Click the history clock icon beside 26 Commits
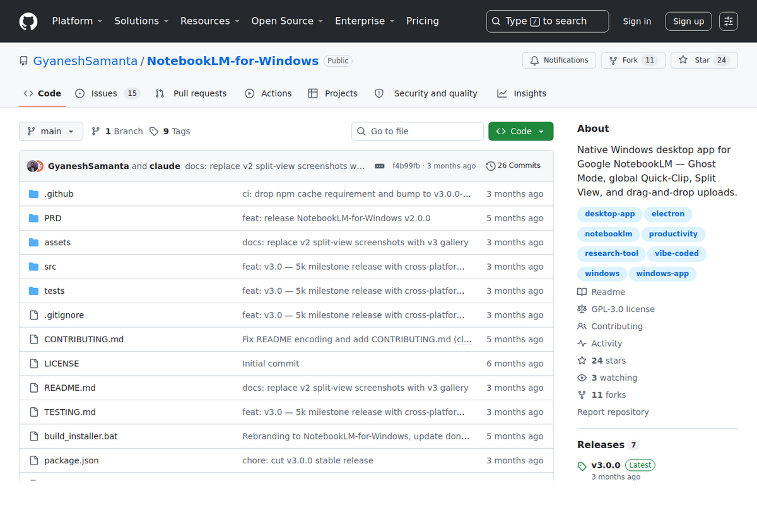The image size is (757, 532). coord(491,166)
